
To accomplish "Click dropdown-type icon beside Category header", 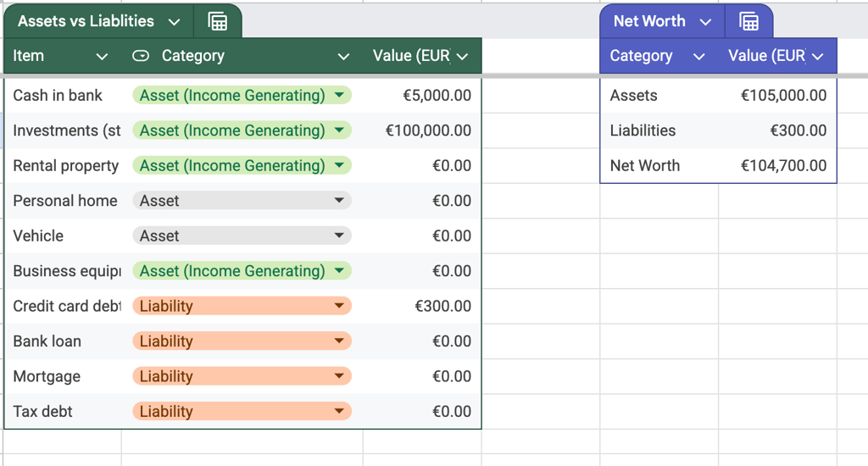I will point(141,56).
